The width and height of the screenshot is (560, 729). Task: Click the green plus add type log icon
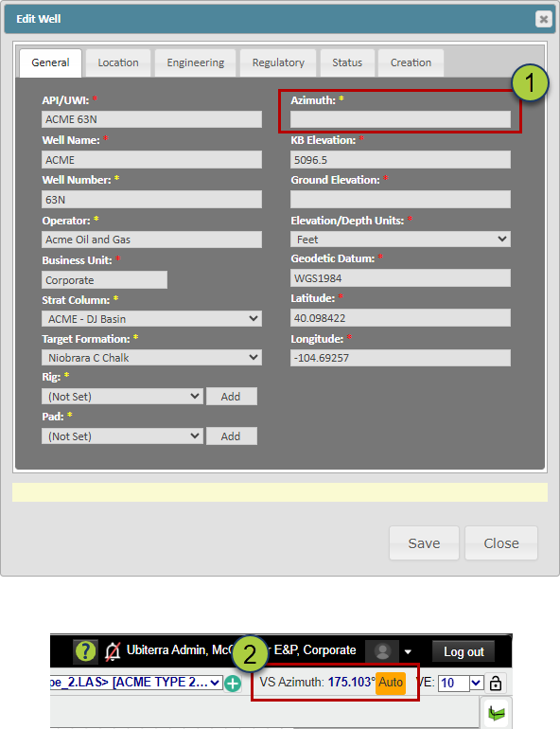[233, 684]
